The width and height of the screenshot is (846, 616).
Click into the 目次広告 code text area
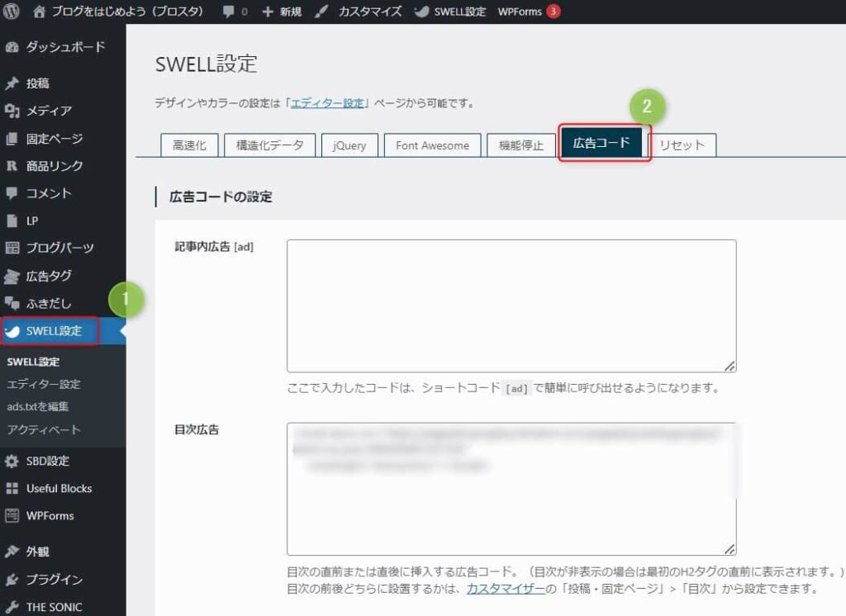click(511, 489)
